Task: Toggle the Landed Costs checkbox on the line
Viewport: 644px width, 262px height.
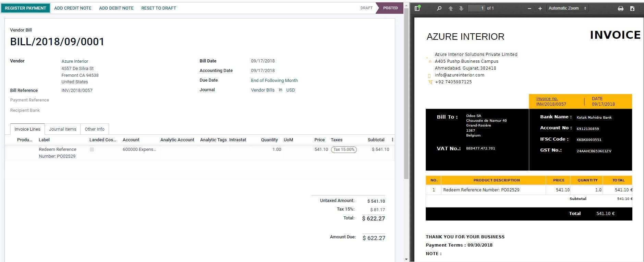Action: (x=92, y=150)
